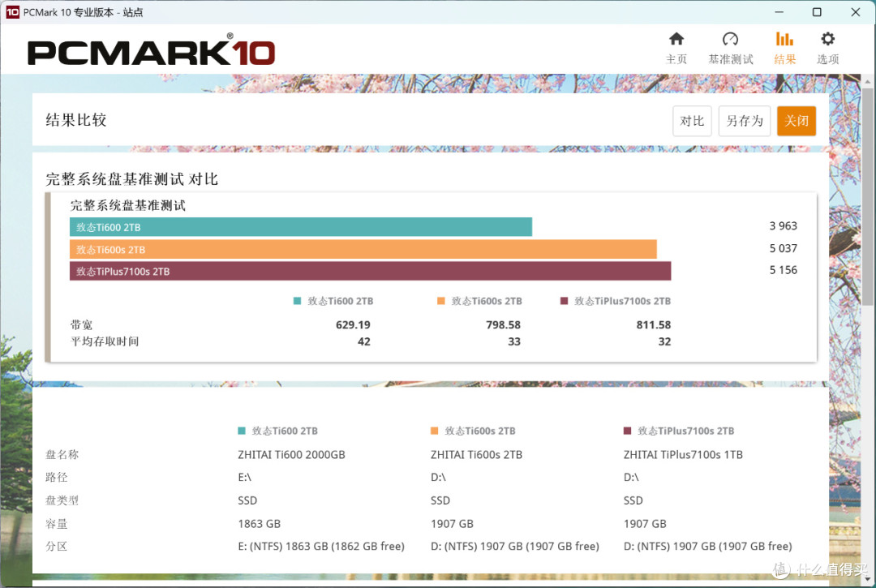Image resolution: width=876 pixels, height=588 pixels.
Task: Click the path value E:\
Action: pos(245,478)
